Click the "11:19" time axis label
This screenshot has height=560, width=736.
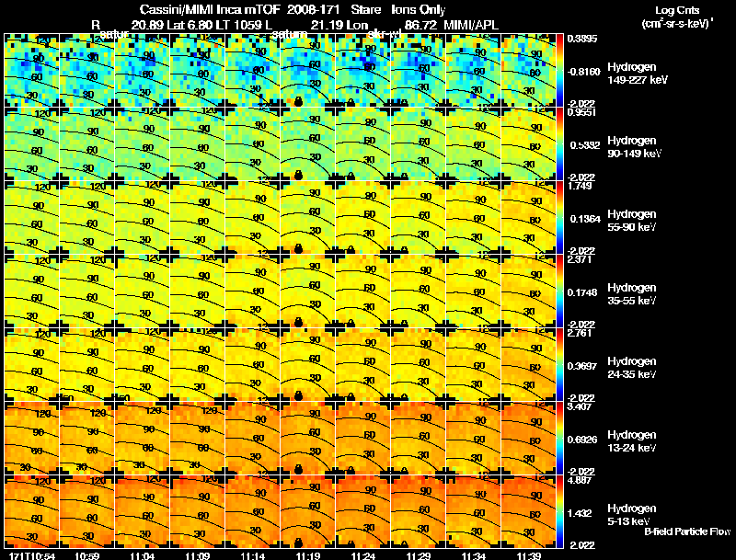click(307, 555)
